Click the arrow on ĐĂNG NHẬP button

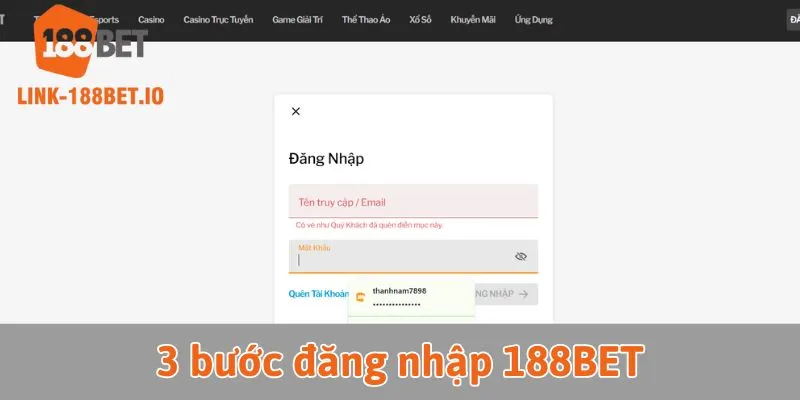click(523, 294)
